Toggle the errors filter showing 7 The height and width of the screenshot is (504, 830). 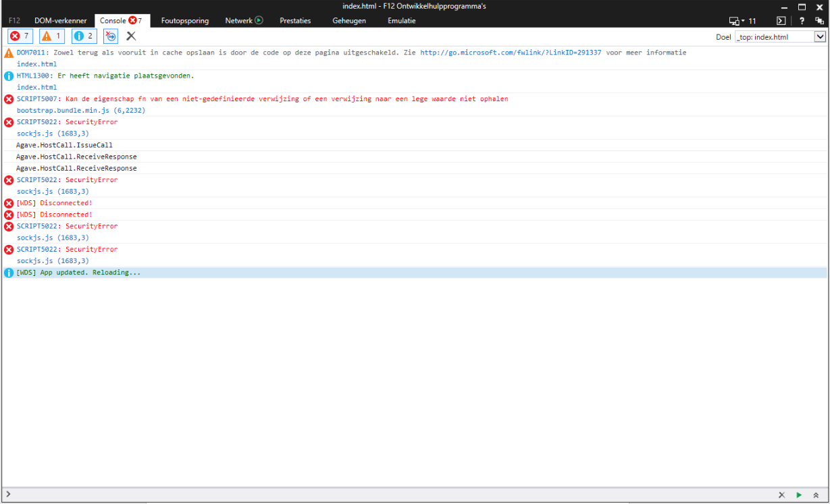(20, 36)
